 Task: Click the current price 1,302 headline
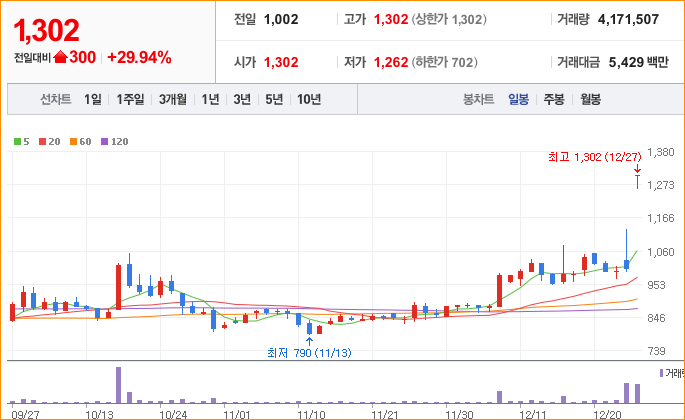pyautogui.click(x=46, y=30)
